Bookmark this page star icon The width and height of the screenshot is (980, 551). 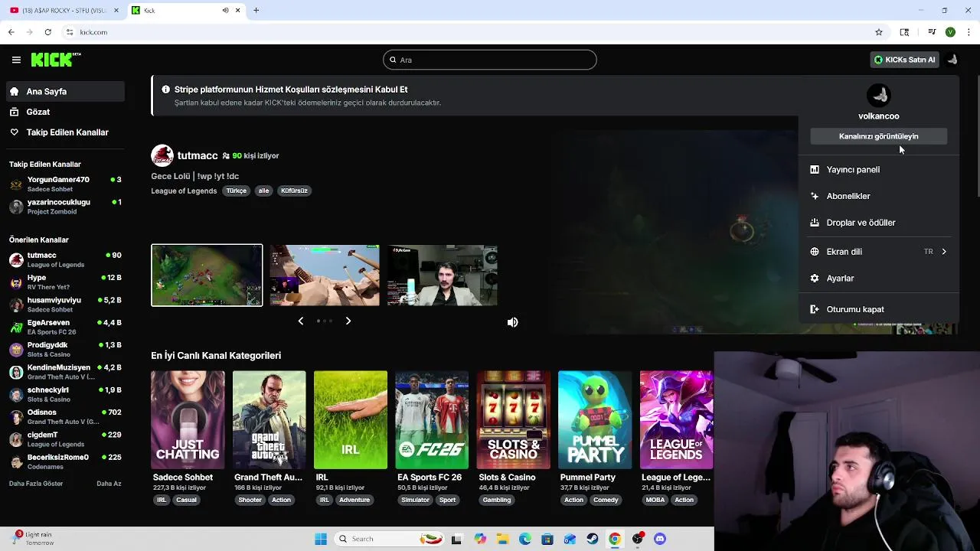879,32
